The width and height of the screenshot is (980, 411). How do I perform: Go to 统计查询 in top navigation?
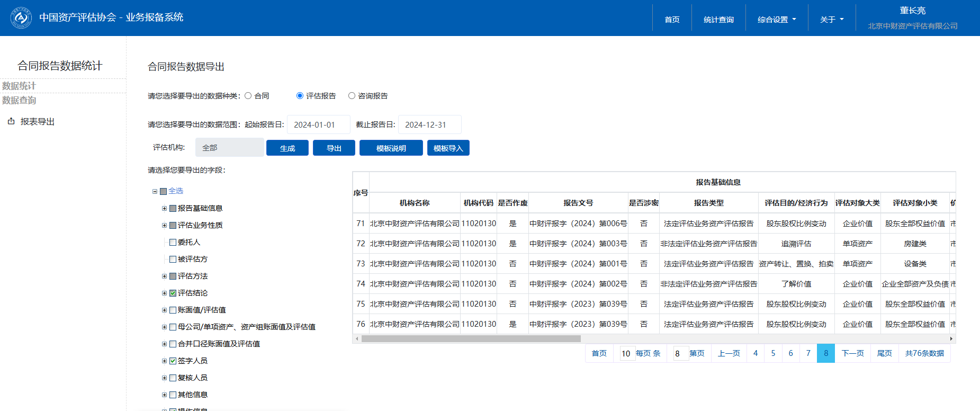[x=718, y=20]
